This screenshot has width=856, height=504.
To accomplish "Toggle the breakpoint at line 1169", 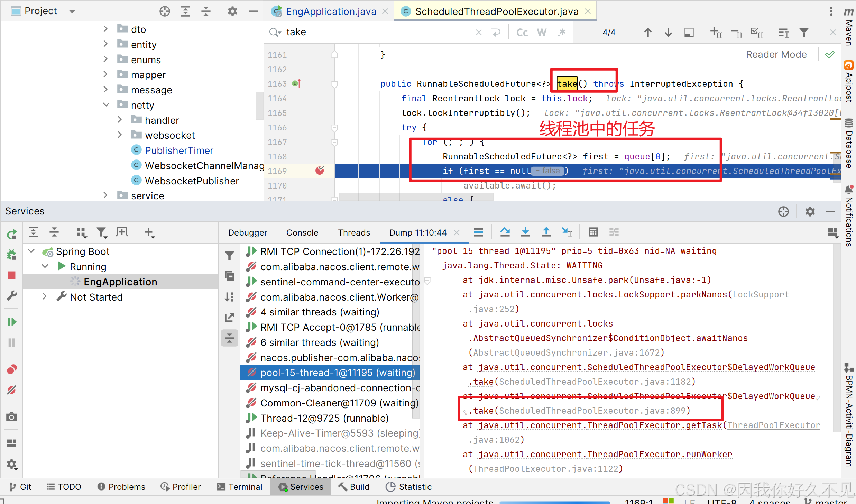I will coord(320,171).
